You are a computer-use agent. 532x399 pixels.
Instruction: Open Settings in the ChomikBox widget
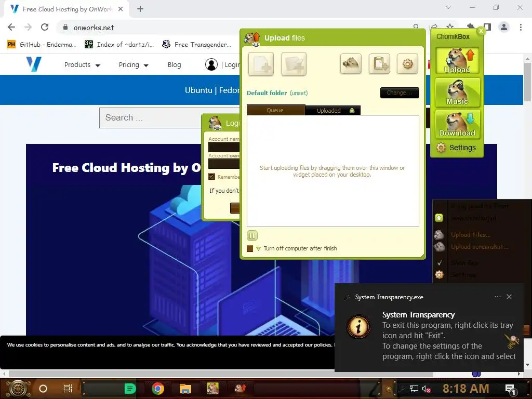point(456,148)
